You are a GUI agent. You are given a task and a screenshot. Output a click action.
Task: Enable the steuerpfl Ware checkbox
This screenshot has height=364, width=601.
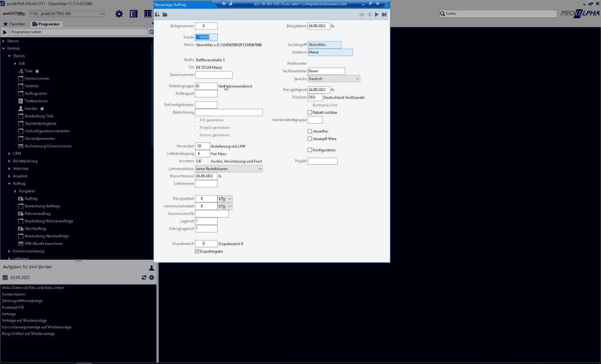[310, 139]
